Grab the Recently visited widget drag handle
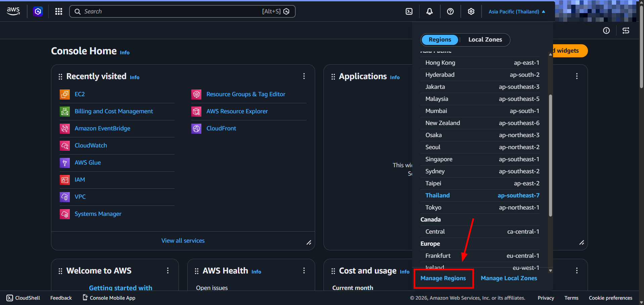The height and width of the screenshot is (305, 644). coord(60,77)
